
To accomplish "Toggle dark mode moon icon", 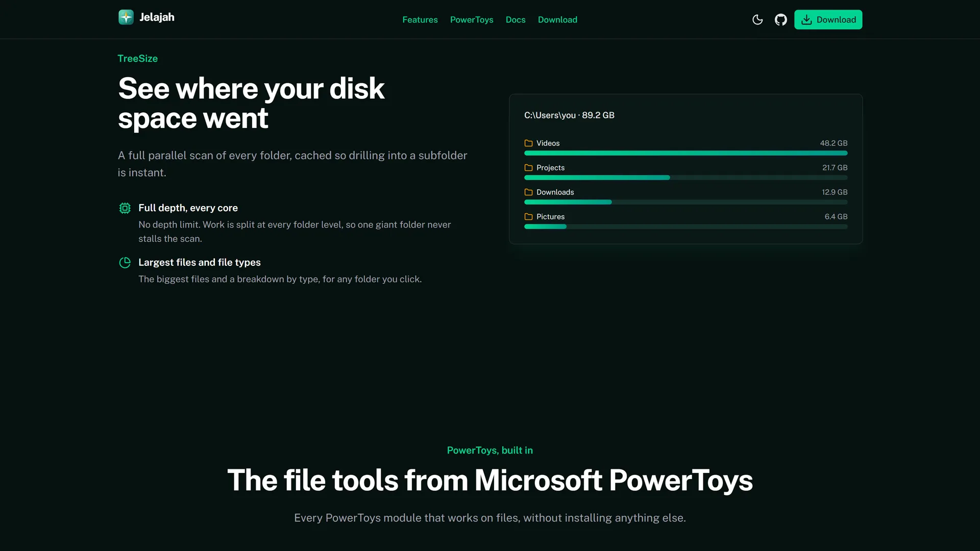I will coord(757,20).
